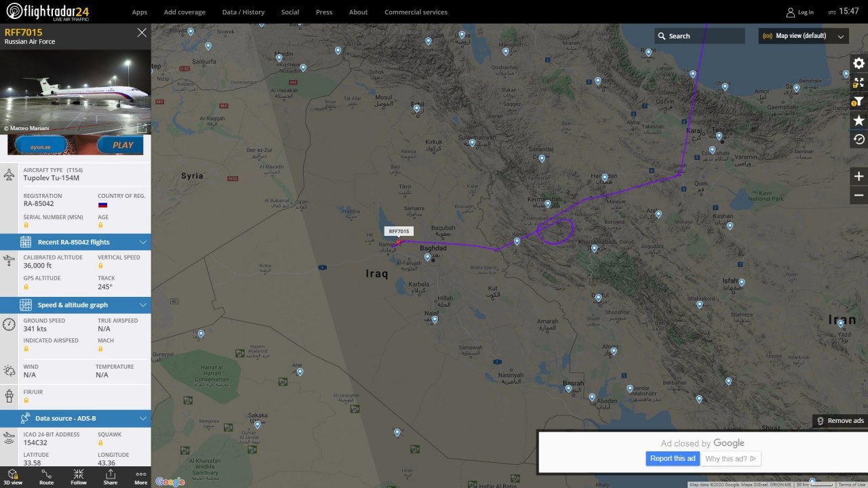Show route for flight RFF7015
The width and height of the screenshot is (868, 488).
tap(46, 477)
